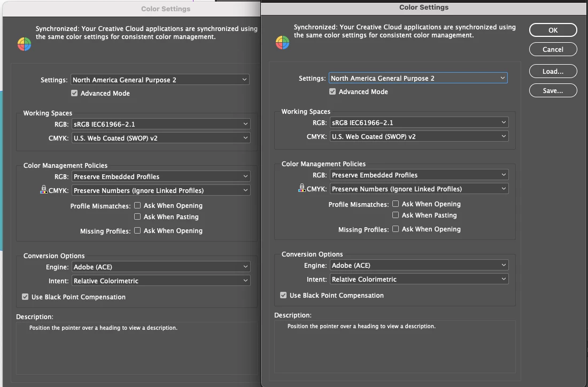Viewport: 588px width, 387px height.
Task: Open RGB policy Preserve Embedded Profiles, right window
Action: point(419,175)
